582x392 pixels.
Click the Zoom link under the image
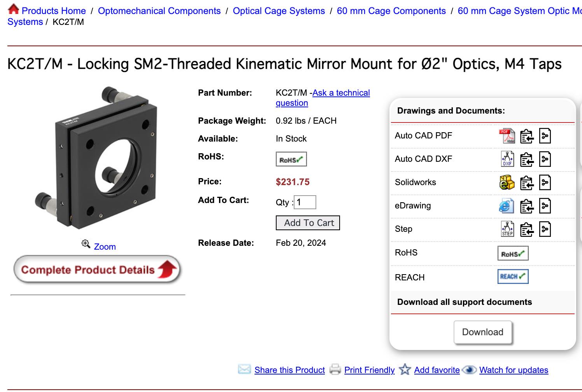coord(105,247)
